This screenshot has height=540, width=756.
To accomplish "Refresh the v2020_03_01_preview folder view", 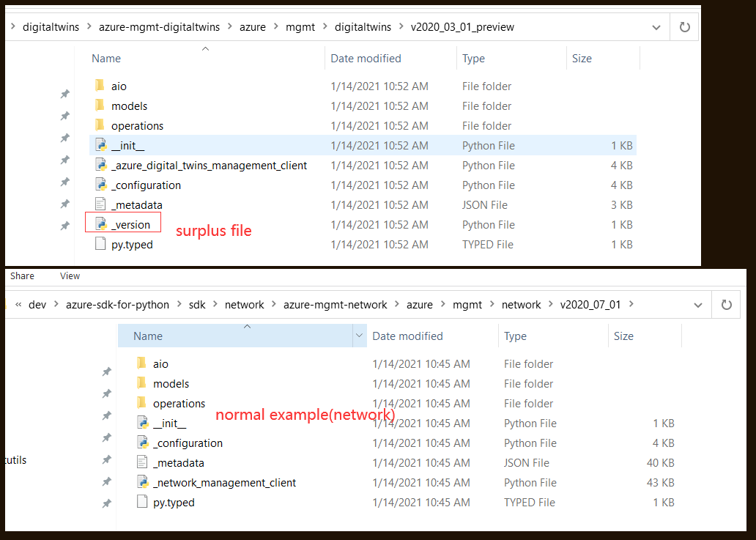I will coord(685,27).
